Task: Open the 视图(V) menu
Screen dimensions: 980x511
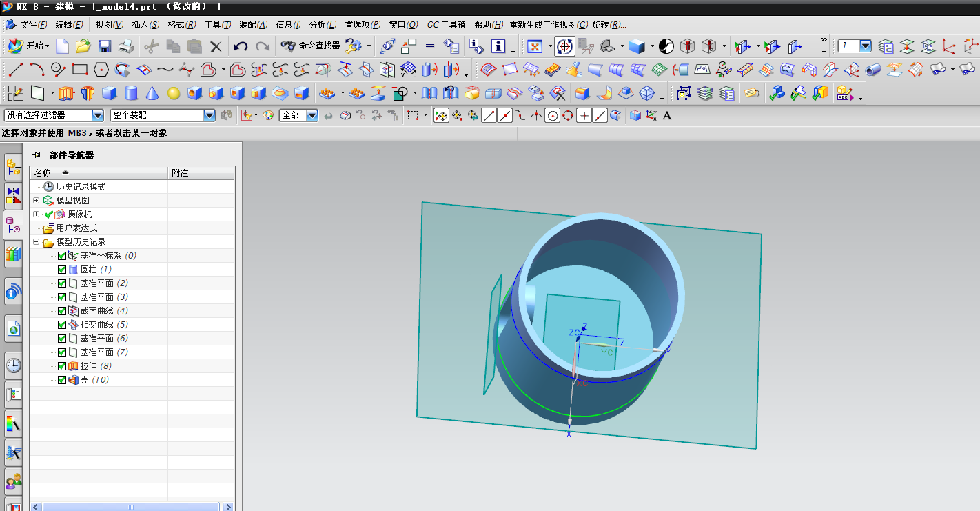Action: tap(110, 25)
